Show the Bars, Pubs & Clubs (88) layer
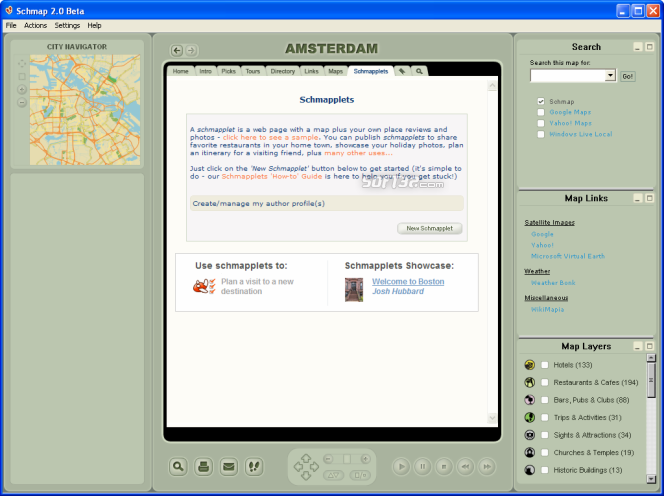 [545, 400]
